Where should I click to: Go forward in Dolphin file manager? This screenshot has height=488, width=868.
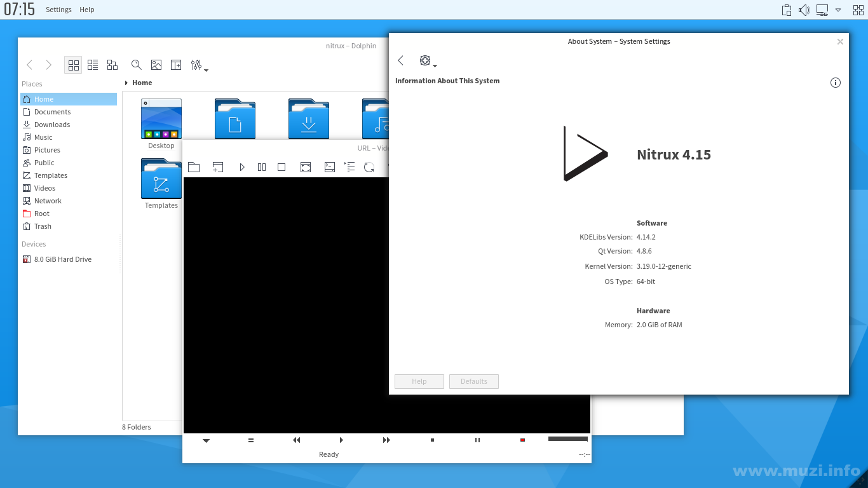point(48,65)
